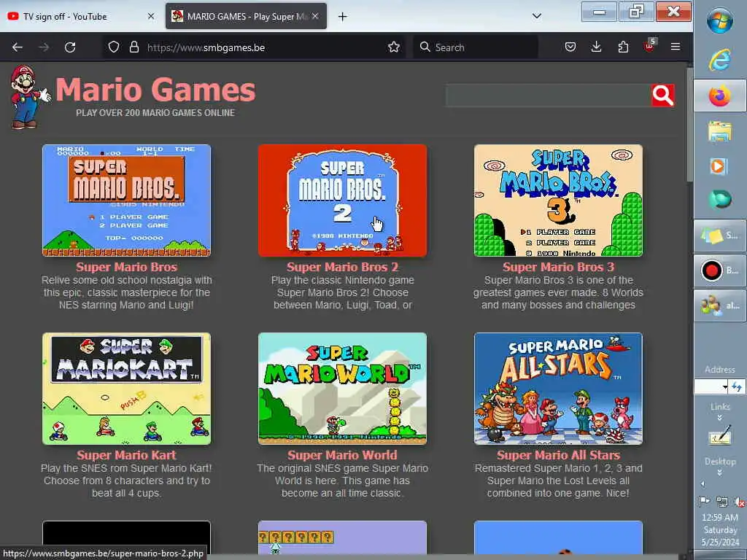This screenshot has width=747, height=560.
Task: Open the Super Mario All Stars title link
Action: tap(558, 455)
